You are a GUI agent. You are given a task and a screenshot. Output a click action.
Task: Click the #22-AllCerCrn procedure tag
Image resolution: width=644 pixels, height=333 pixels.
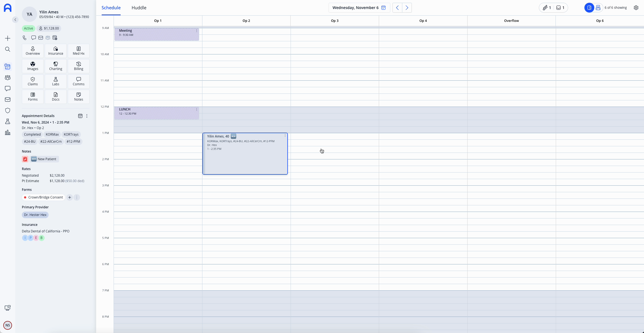point(51,142)
